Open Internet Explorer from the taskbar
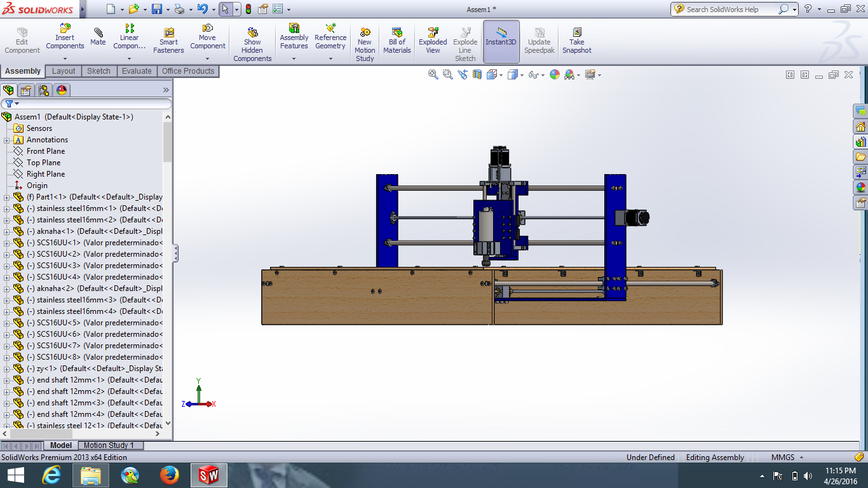Screen dimensions: 868x488 pos(51,475)
